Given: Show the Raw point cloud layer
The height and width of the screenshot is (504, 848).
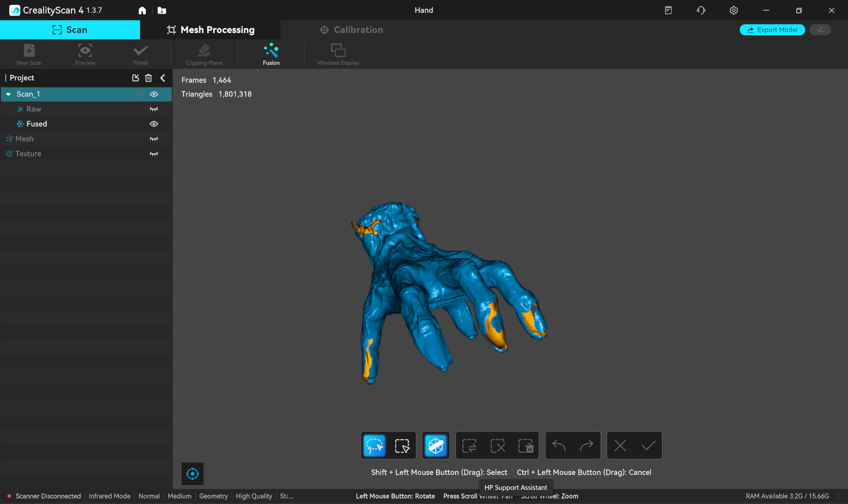Looking at the screenshot, I should coord(154,109).
